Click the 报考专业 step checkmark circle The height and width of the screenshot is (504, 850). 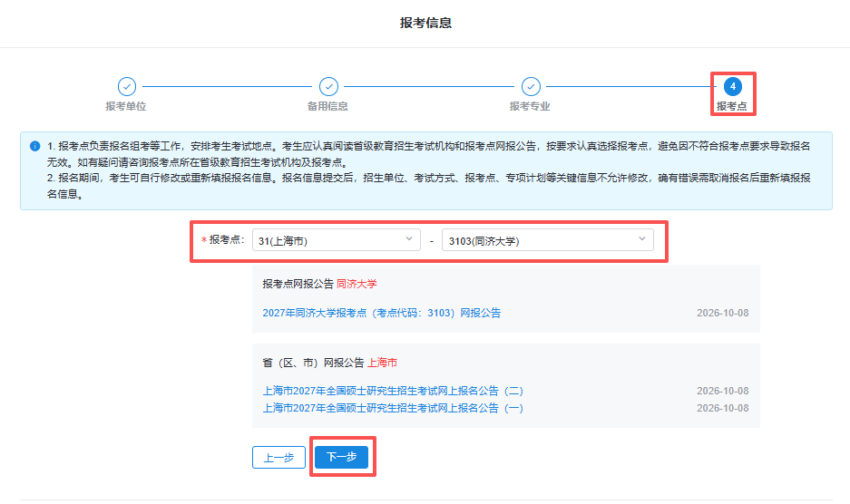pos(531,86)
